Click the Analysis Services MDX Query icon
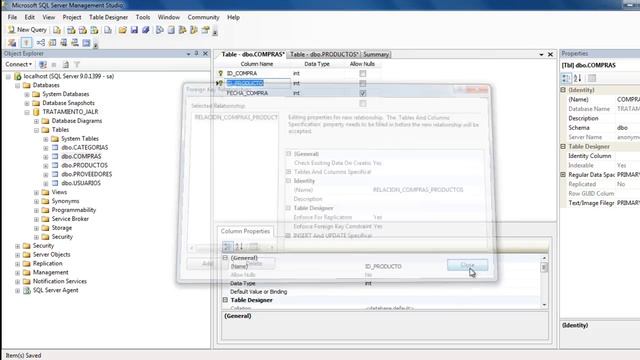Image resolution: width=640 pixels, height=360 pixels. coord(71,30)
